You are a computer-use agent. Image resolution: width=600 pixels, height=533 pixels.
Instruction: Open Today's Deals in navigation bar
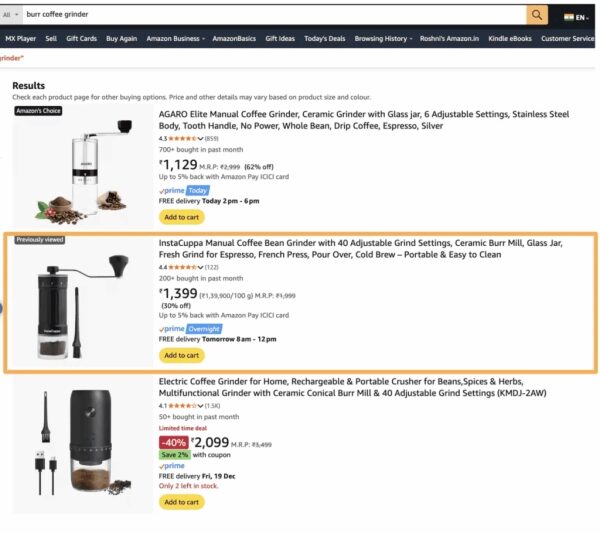[324, 38]
